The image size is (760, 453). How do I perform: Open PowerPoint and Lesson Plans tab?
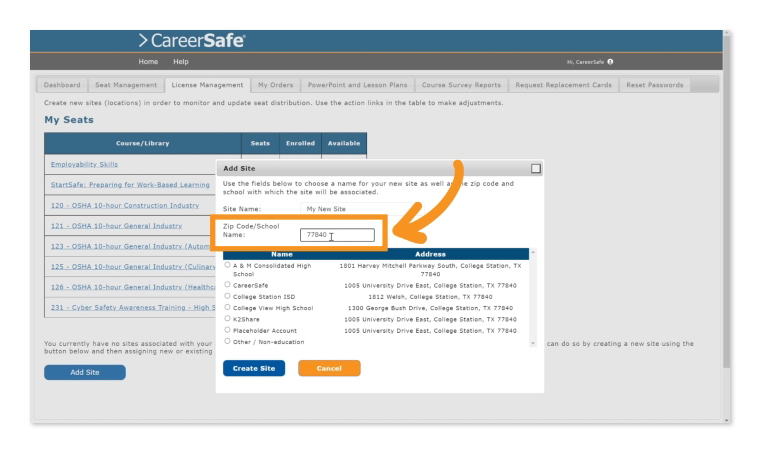(x=357, y=85)
